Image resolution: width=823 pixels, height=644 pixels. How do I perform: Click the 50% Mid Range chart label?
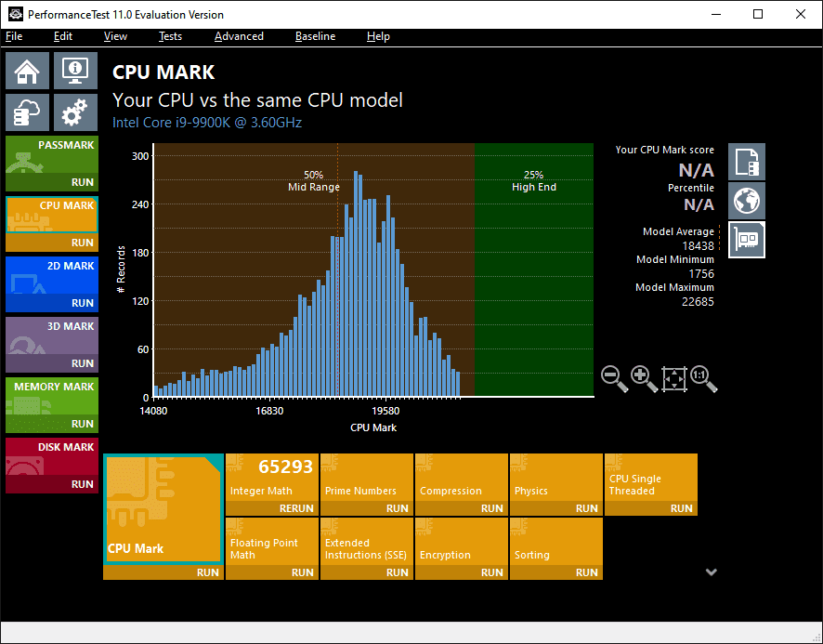point(313,180)
